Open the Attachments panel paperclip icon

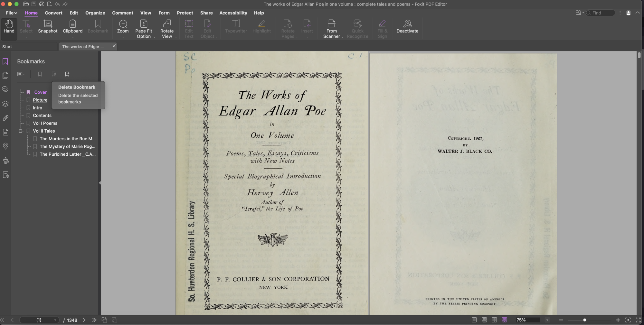[x=5, y=118]
